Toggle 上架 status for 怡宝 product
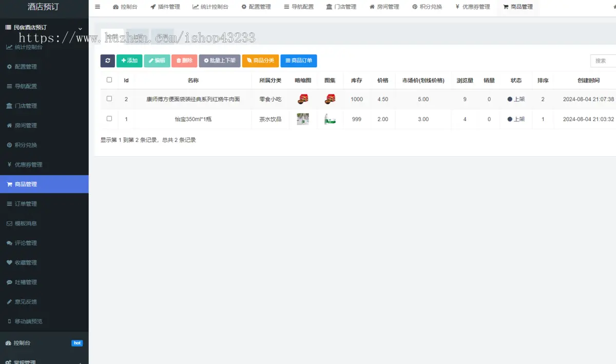This screenshot has height=364, width=616. (516, 119)
